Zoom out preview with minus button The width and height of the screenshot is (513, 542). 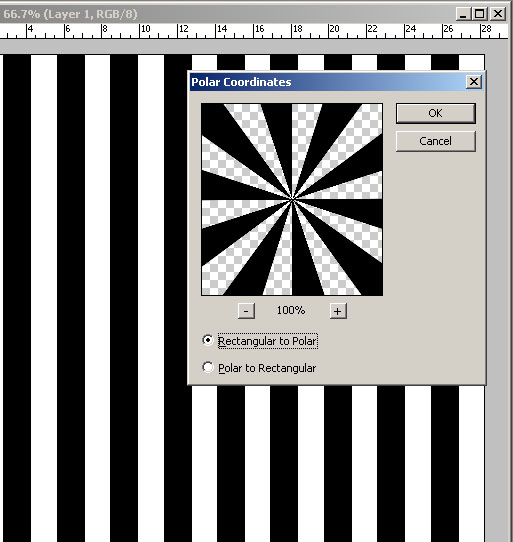246,311
